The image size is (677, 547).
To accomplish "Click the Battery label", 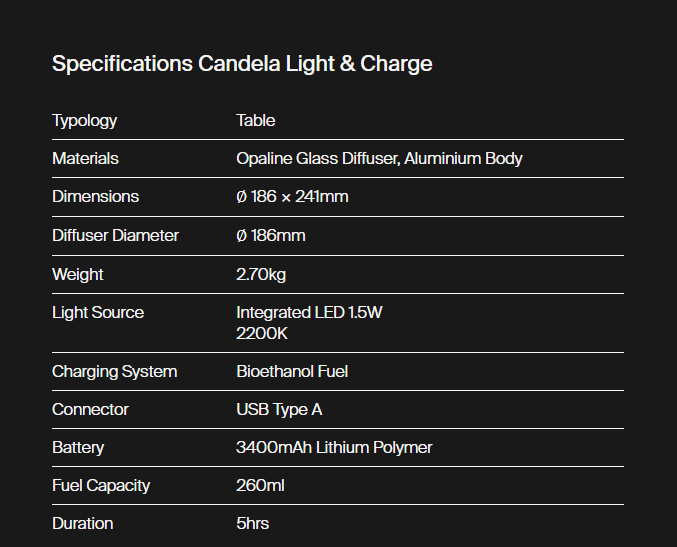I will click(x=78, y=448).
